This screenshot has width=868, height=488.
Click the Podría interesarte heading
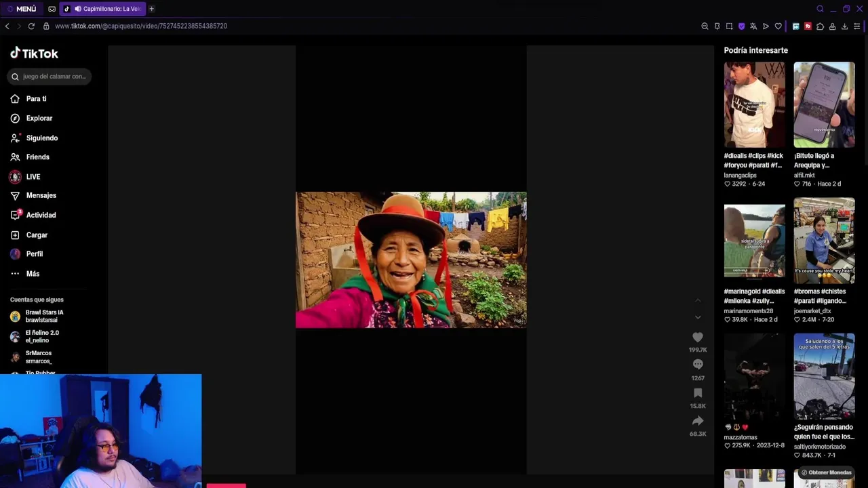coord(755,50)
